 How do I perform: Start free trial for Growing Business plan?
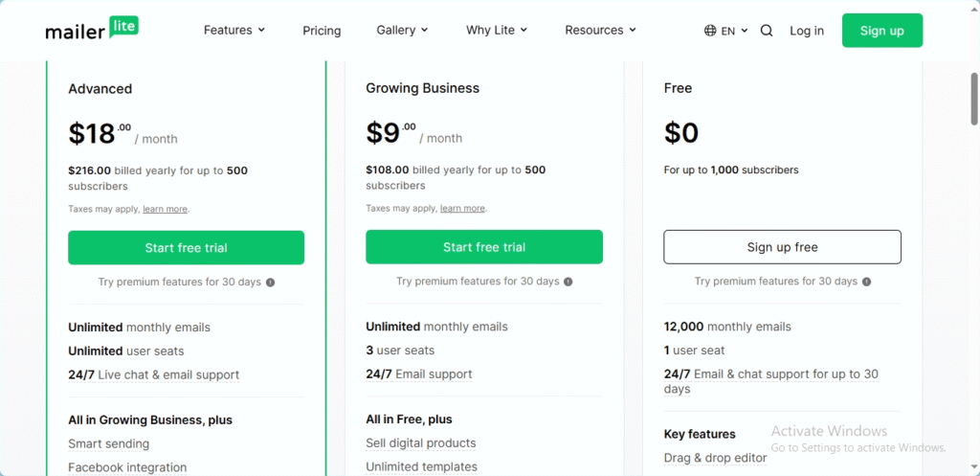pos(484,247)
